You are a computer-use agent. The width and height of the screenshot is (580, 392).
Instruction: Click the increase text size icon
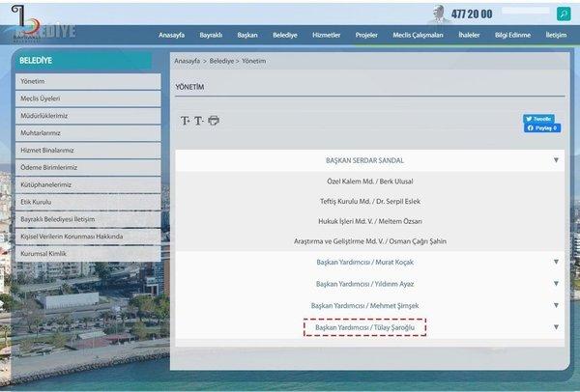point(186,121)
